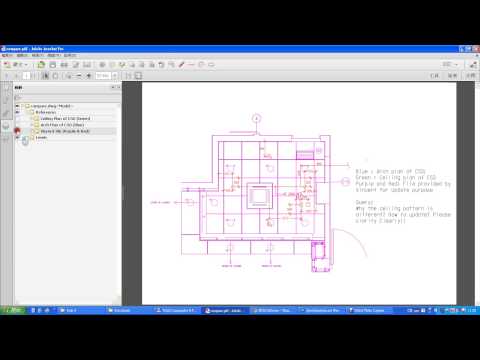Toggle visibility eye for the compare.dwg Model layer
Viewport: 480px width, 360px height.
[17, 106]
